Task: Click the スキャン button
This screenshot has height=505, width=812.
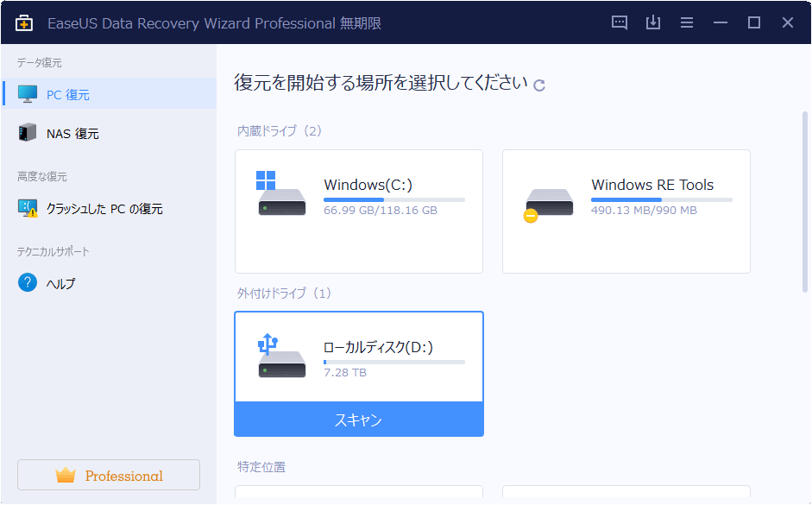Action: coord(359,419)
